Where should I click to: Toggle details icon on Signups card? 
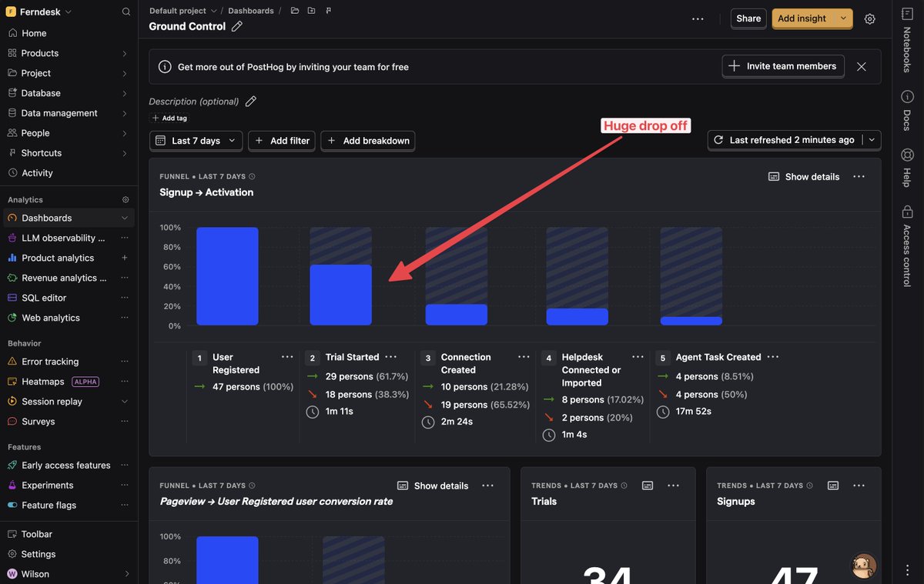click(833, 486)
